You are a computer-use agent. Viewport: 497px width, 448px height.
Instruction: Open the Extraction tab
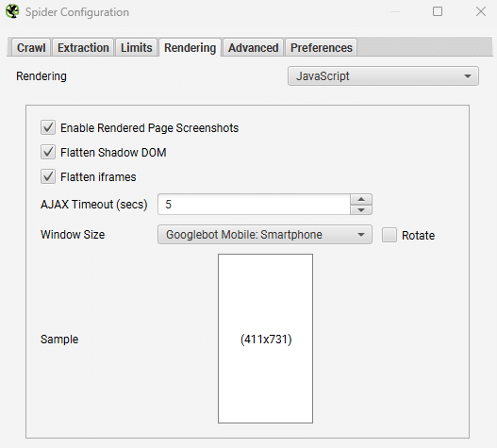tap(83, 47)
